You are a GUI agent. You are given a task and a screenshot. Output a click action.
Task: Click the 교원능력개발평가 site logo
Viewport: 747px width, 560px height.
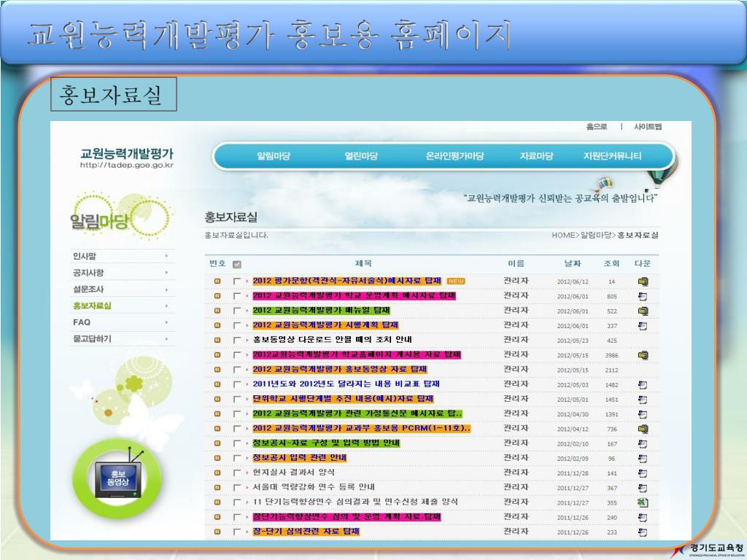click(127, 158)
